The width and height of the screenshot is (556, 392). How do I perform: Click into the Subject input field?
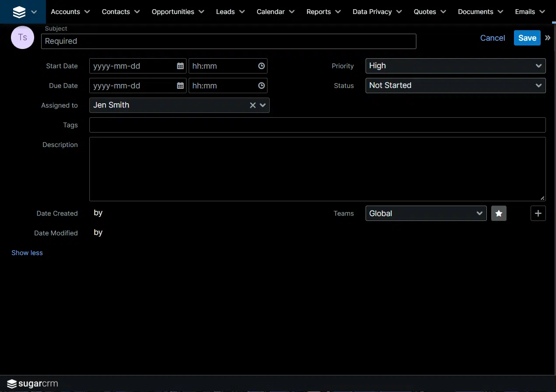[229, 41]
